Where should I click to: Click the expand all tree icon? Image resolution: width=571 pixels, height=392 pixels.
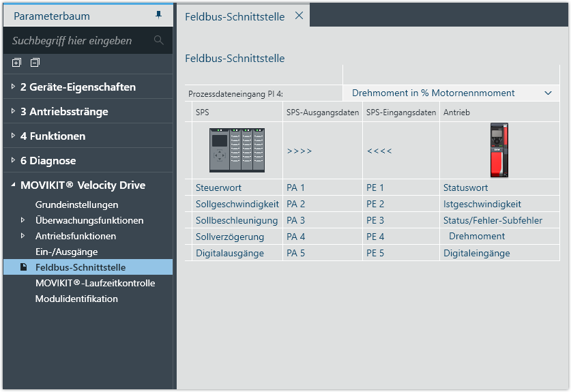tap(16, 63)
